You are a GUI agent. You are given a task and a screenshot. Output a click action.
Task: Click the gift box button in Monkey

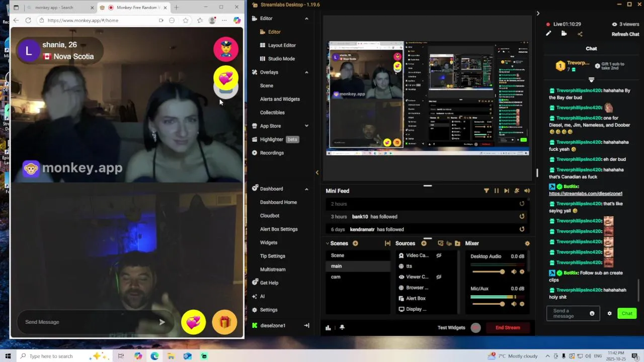click(x=224, y=322)
